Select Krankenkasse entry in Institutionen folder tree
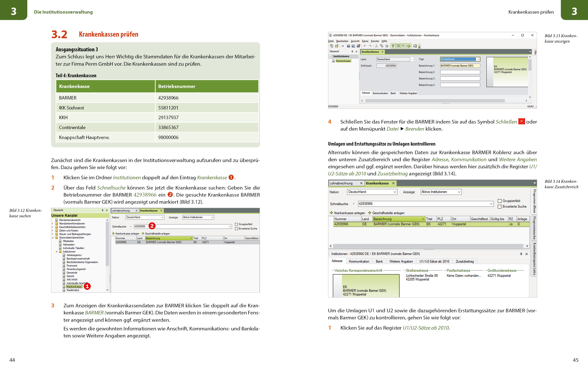This screenshot has width=588, height=371. click(74, 287)
